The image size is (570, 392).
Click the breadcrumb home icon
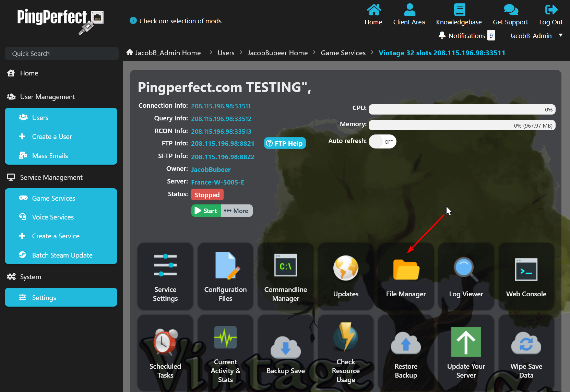click(130, 52)
